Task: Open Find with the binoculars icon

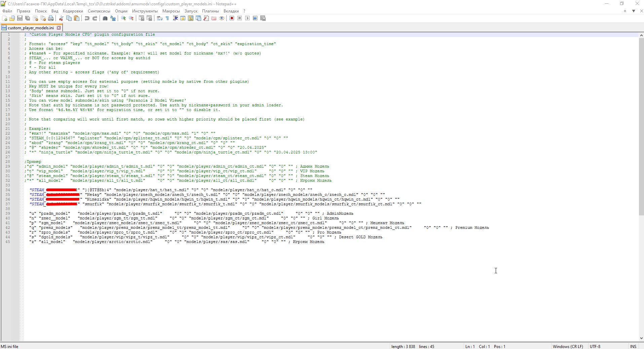Action: [105, 18]
